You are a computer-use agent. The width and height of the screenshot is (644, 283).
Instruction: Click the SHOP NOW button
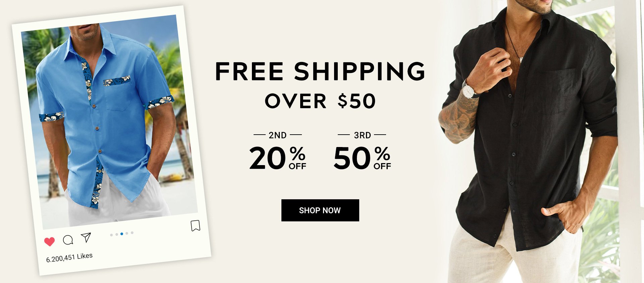point(320,210)
